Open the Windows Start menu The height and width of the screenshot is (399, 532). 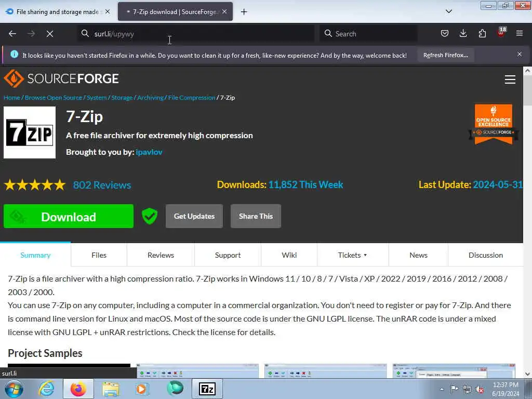pos(14,389)
